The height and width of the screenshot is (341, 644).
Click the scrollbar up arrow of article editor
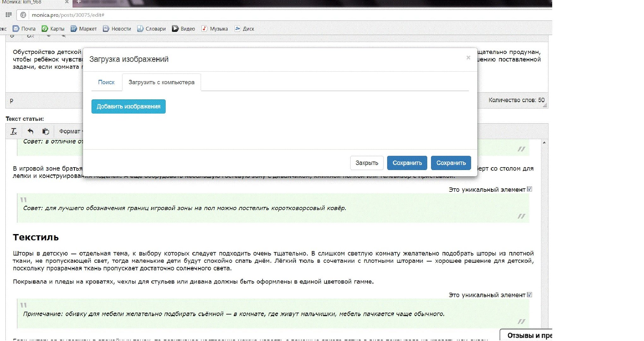coord(544,143)
